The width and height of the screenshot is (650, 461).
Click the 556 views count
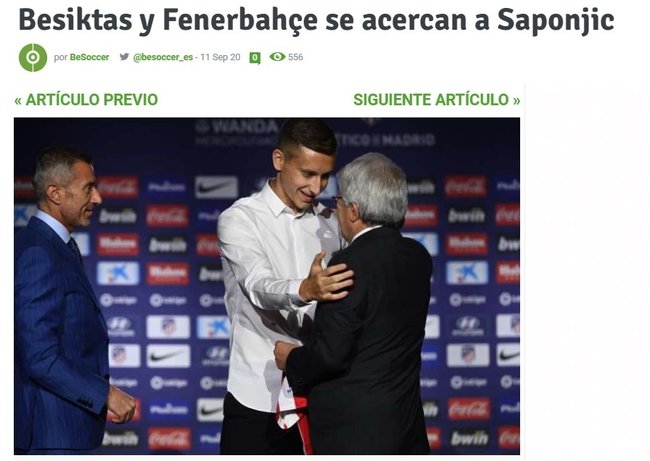296,57
